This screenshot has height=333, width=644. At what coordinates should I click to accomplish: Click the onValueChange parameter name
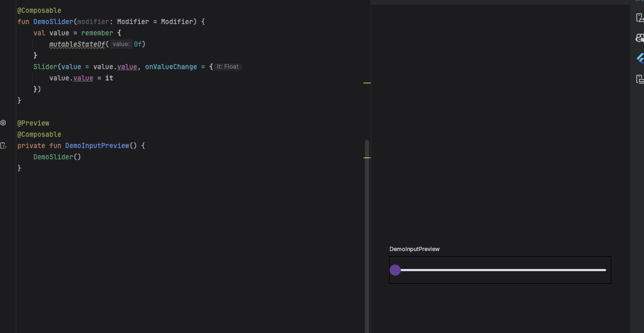[170, 67]
